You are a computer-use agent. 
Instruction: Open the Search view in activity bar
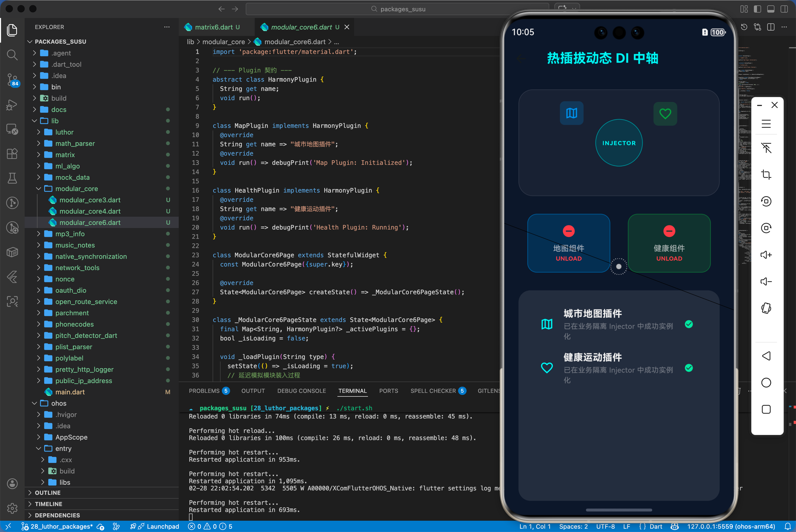(12, 55)
